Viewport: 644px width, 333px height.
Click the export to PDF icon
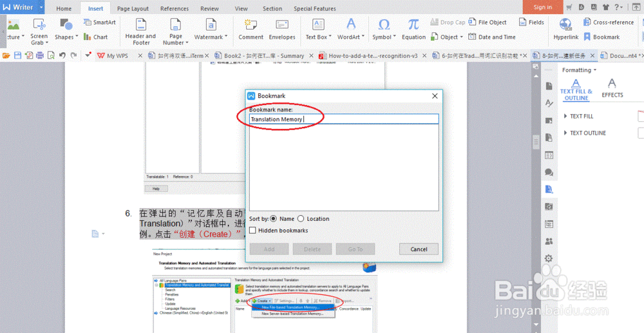29,55
